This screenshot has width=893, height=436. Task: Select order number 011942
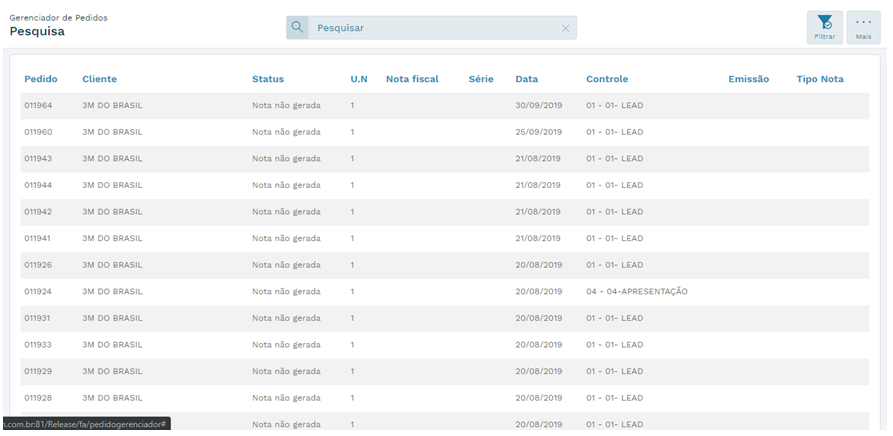(x=38, y=212)
